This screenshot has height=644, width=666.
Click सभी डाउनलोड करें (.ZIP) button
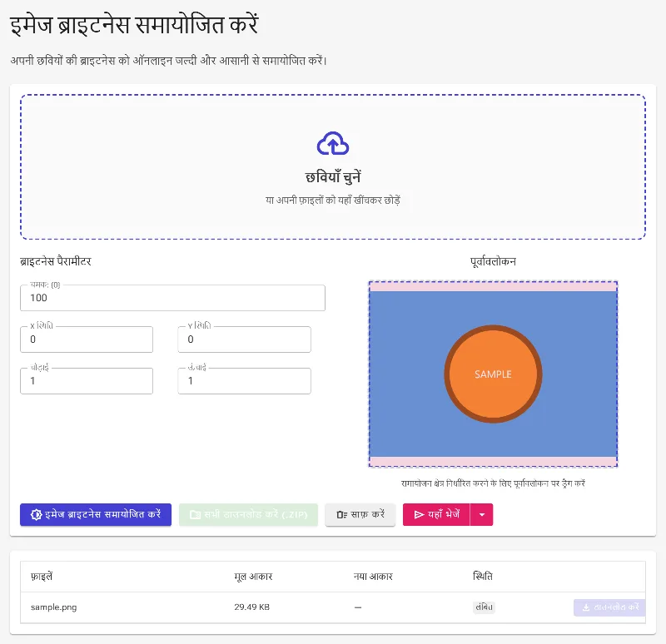tap(248, 514)
